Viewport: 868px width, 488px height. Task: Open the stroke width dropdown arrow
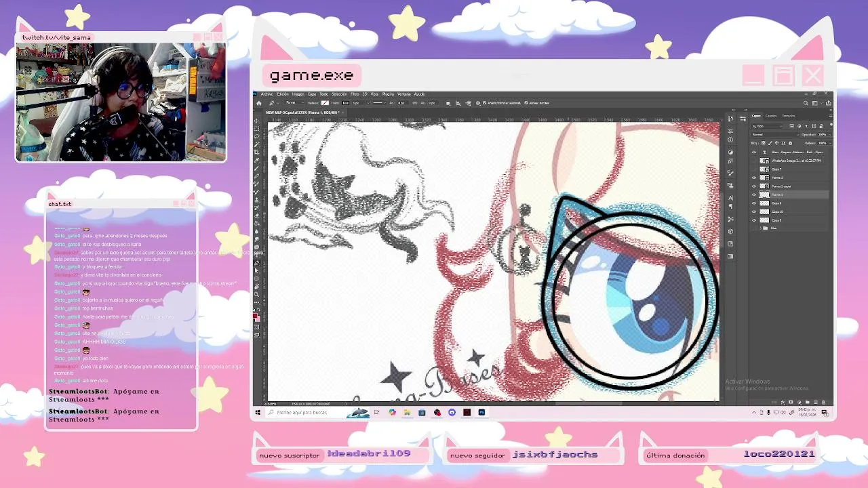click(368, 103)
